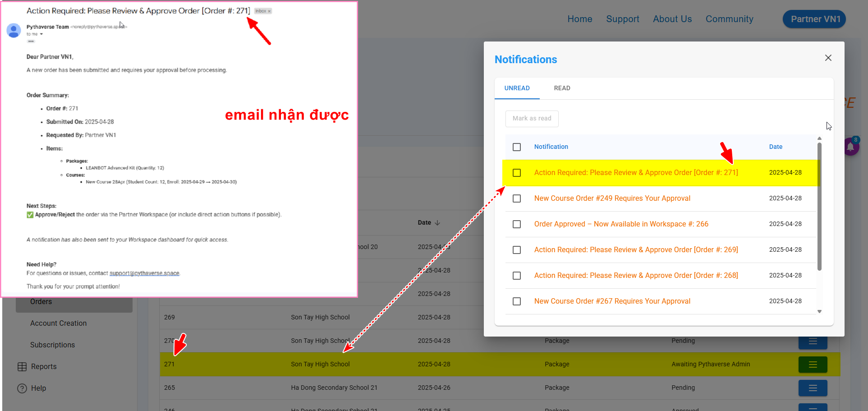Open Account Creation in the sidebar
This screenshot has width=868, height=411.
pos(58,323)
